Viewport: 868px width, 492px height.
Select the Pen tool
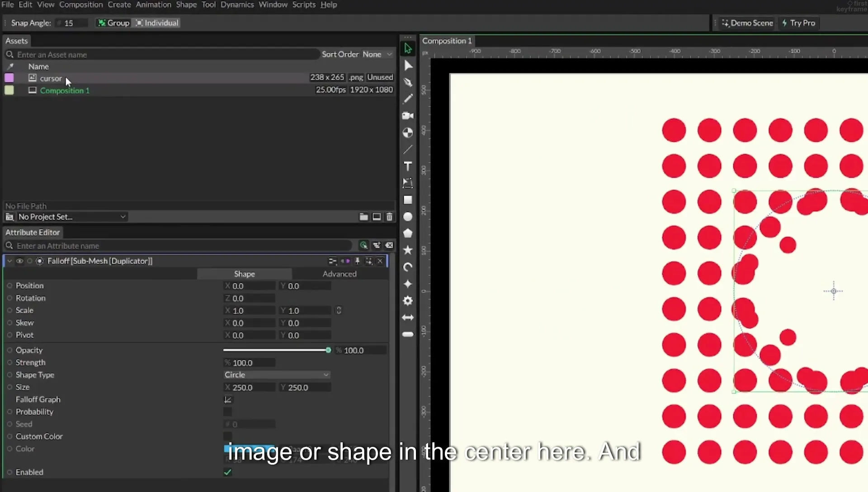[408, 82]
